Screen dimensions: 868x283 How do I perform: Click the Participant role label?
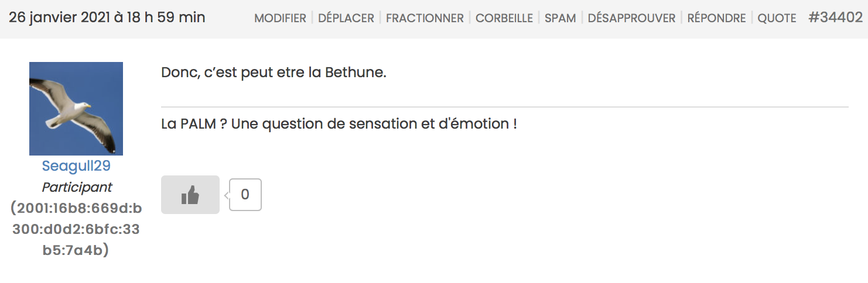tap(77, 187)
